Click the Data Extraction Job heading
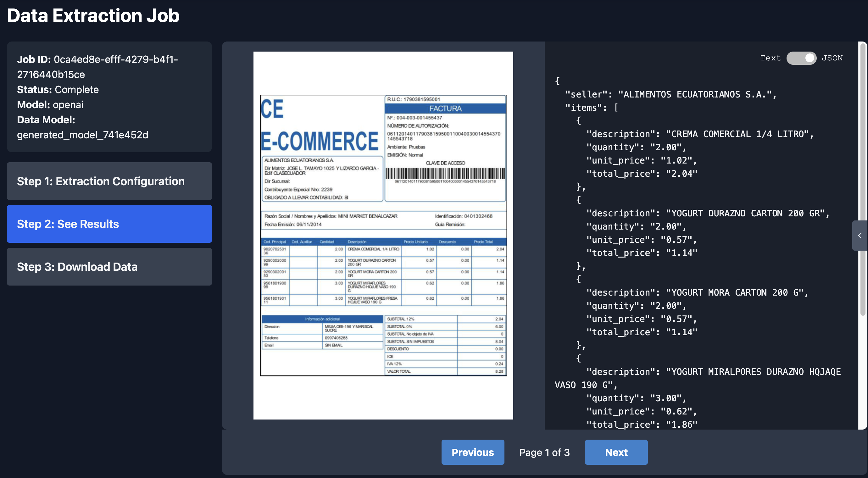868x478 pixels. 93,16
